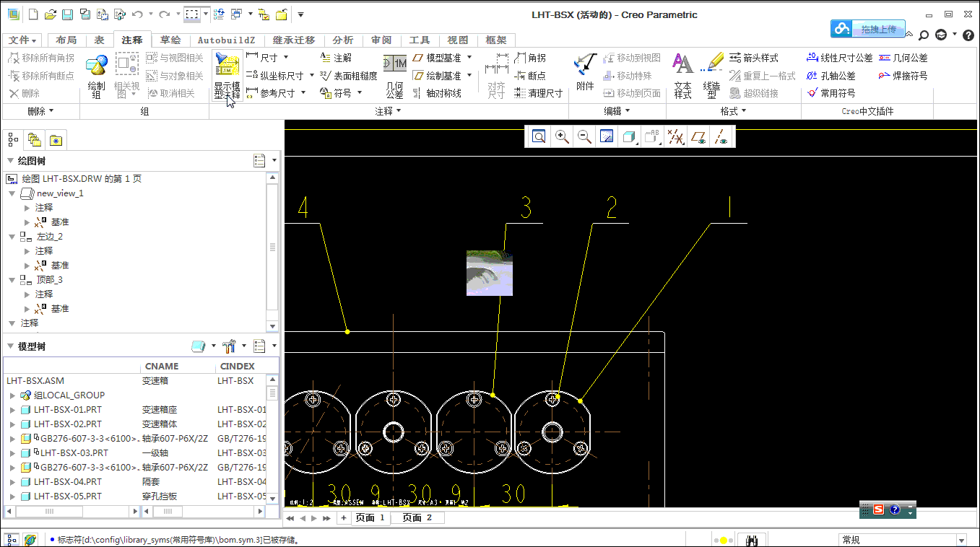Click the Save icon in quick access toolbar
Screen dimensions: 980x547
[x=67, y=14]
